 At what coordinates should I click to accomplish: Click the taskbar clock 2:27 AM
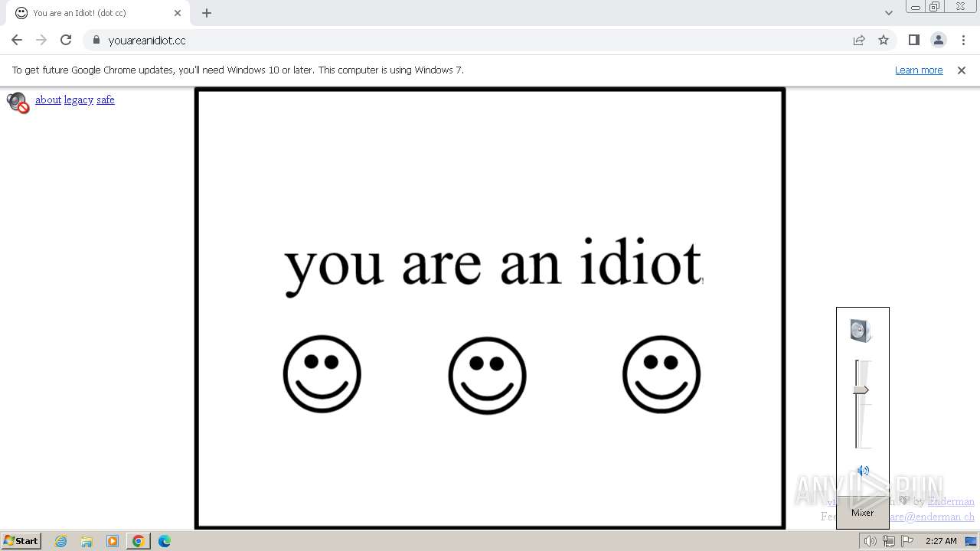(941, 541)
